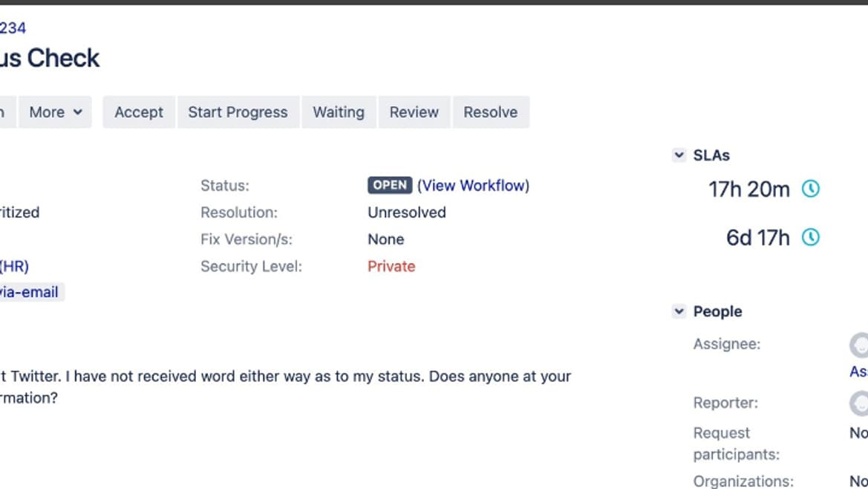
Task: Click the OPEN status badge
Action: pos(389,186)
